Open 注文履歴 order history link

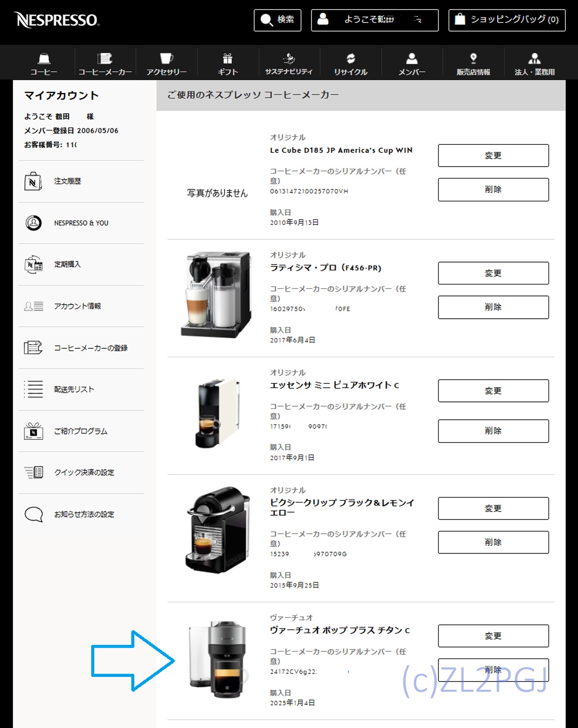click(x=67, y=181)
